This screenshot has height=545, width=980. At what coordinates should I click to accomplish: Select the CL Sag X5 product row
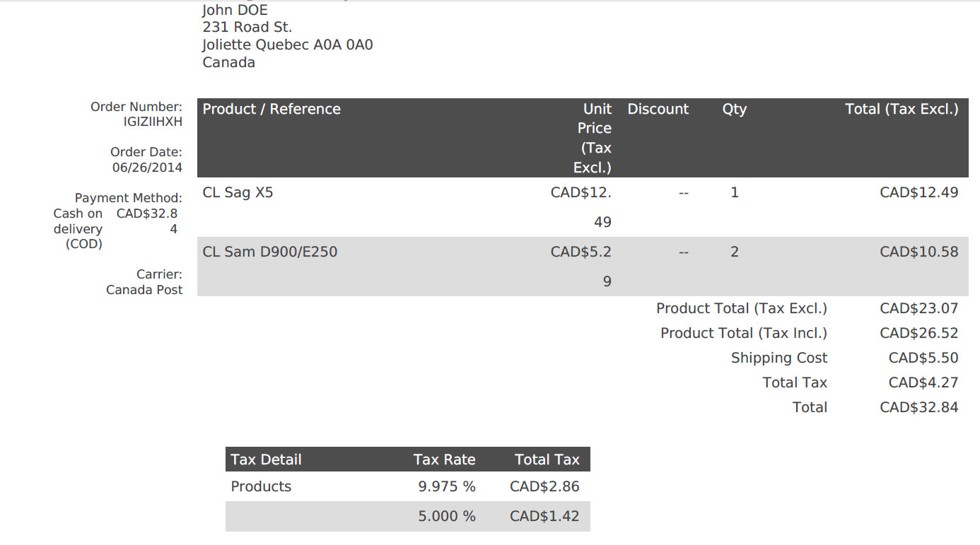point(583,207)
